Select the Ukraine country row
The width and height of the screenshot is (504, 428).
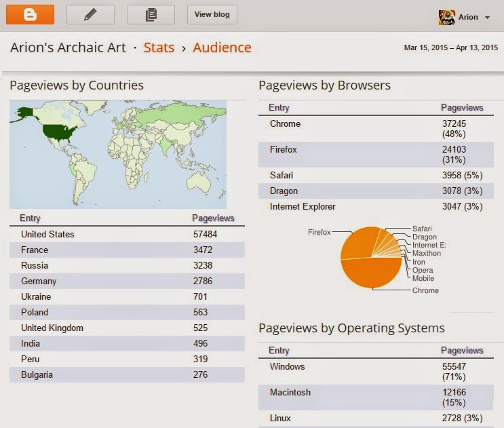[x=127, y=296]
